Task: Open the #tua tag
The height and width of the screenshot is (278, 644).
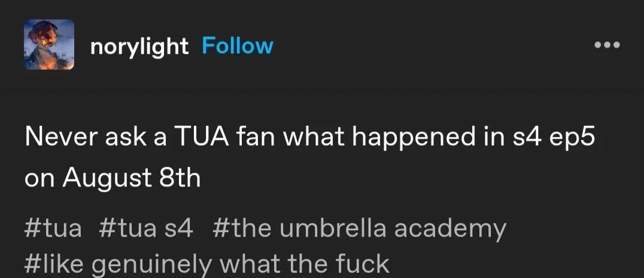Action: [x=53, y=229]
